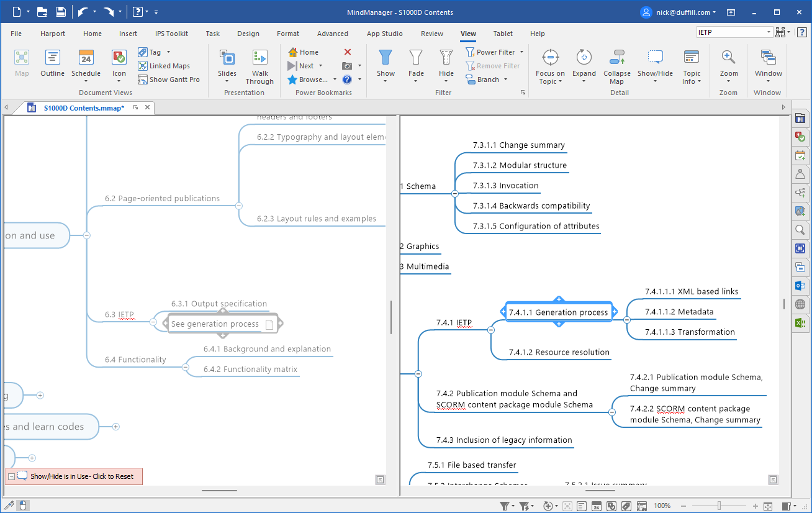Collapse 7.4.1.1 Generation process subtopics
Image resolution: width=812 pixels, height=513 pixels.
click(626, 320)
